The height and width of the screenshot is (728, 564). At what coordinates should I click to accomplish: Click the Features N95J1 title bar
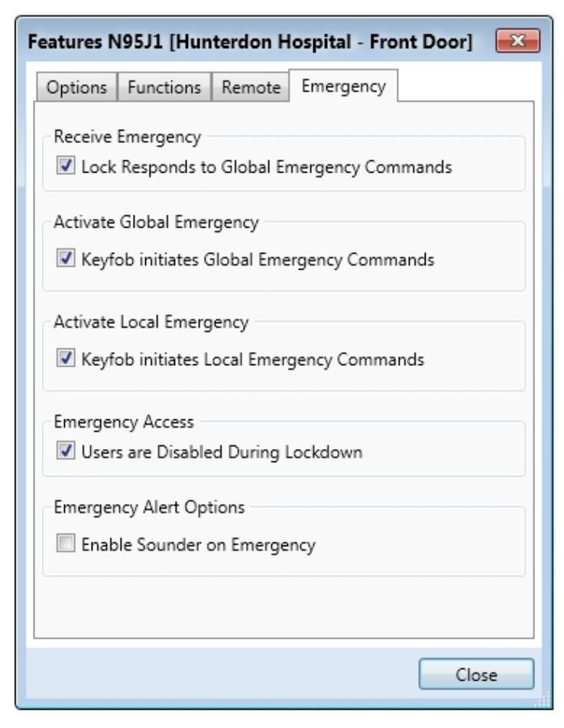(x=250, y=42)
